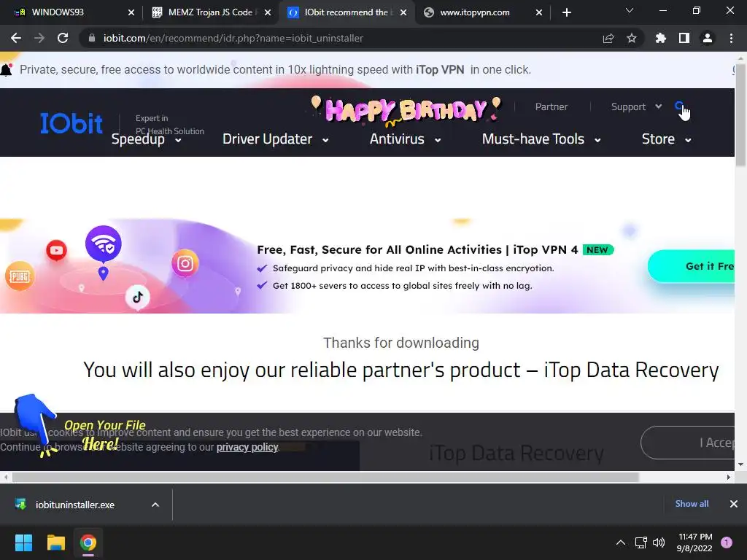Expand the Driver Updater dropdown

click(x=325, y=141)
